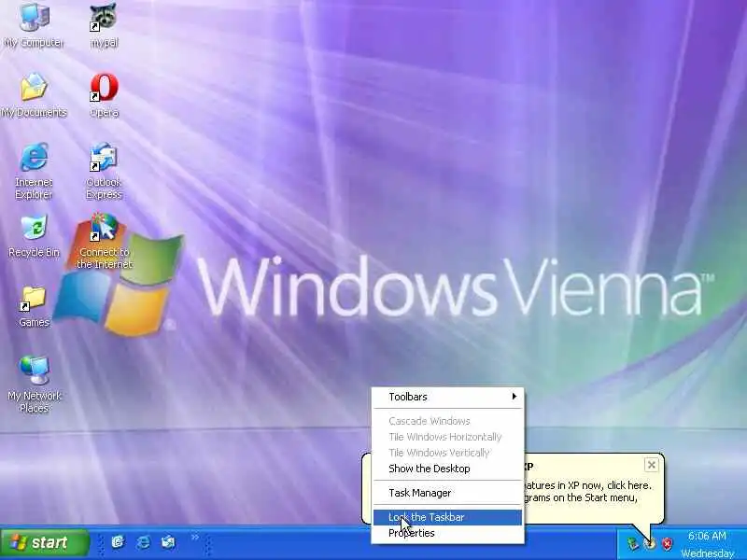The width and height of the screenshot is (747, 560).
Task: Click the greyed Tile Windows Horizontally entry
Action: point(447,437)
